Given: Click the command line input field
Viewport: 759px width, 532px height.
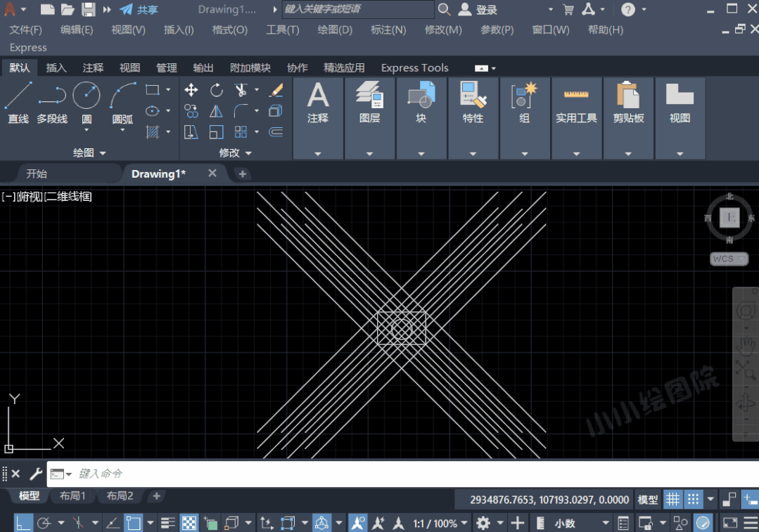Looking at the screenshot, I should 352,474.
